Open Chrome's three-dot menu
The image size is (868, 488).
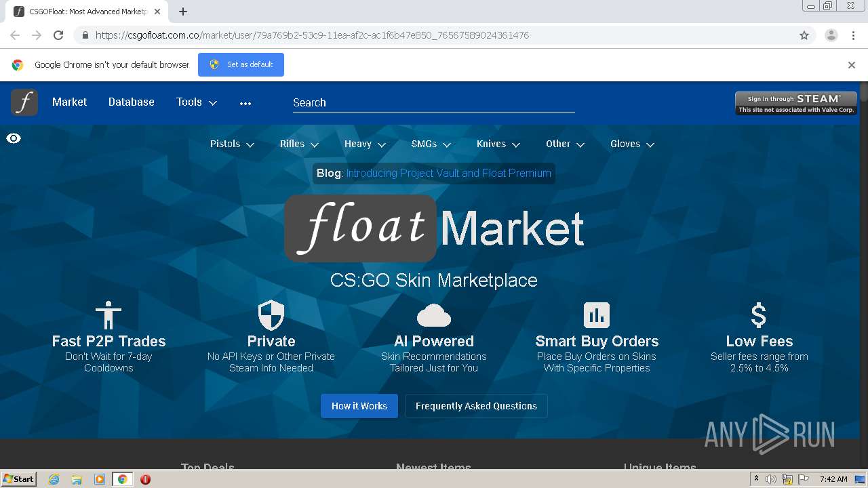(x=853, y=35)
